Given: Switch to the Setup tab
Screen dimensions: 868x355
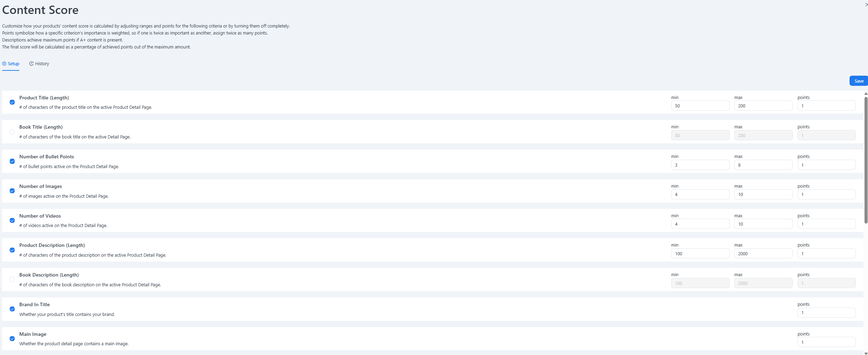Looking at the screenshot, I should 11,64.
